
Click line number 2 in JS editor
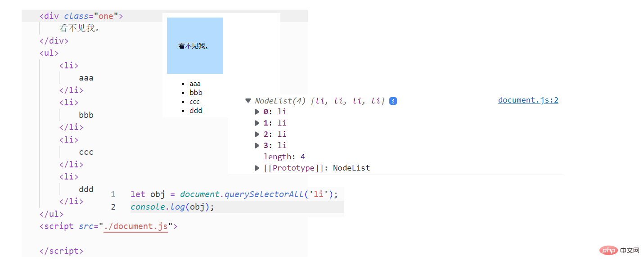click(x=113, y=207)
